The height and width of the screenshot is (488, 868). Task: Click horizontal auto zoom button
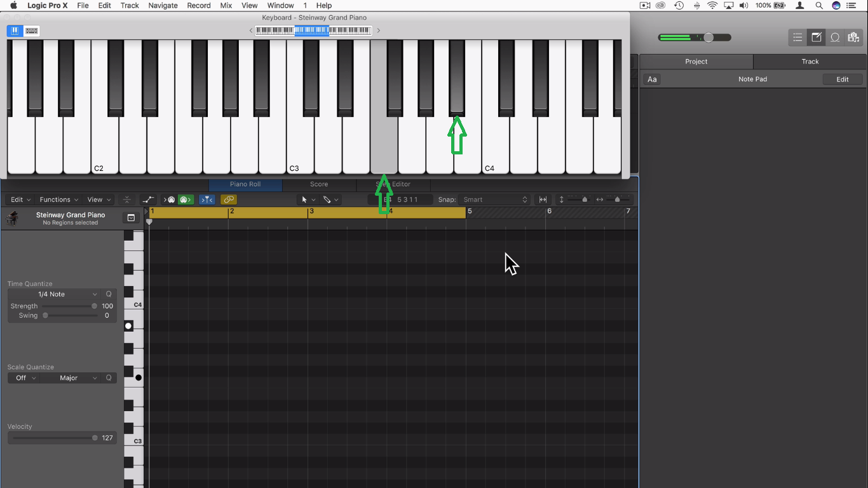tap(543, 200)
